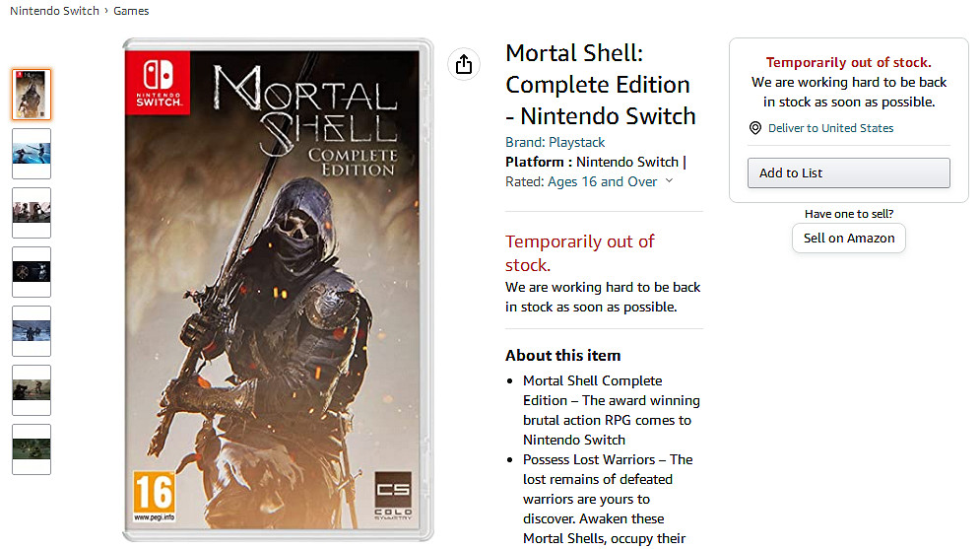
Task: Click the location pin icon near delivery text
Action: pyautogui.click(x=755, y=128)
